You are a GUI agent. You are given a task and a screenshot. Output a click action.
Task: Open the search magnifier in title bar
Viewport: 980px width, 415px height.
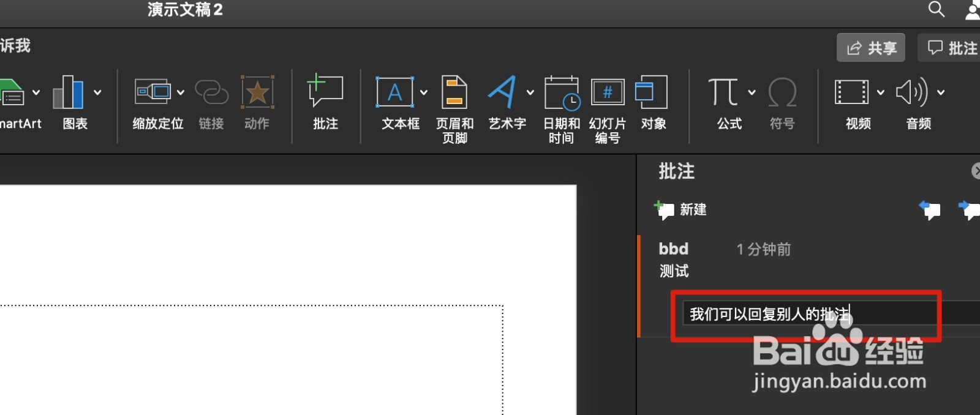937,9
